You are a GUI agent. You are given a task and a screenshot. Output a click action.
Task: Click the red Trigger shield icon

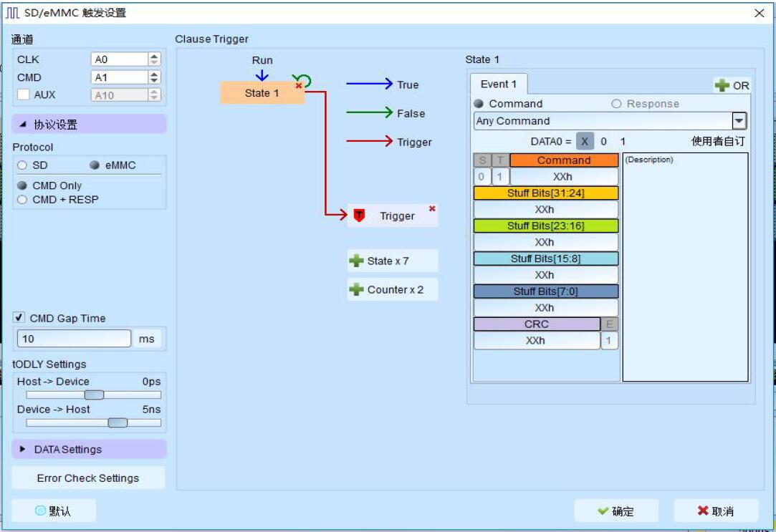click(x=360, y=216)
